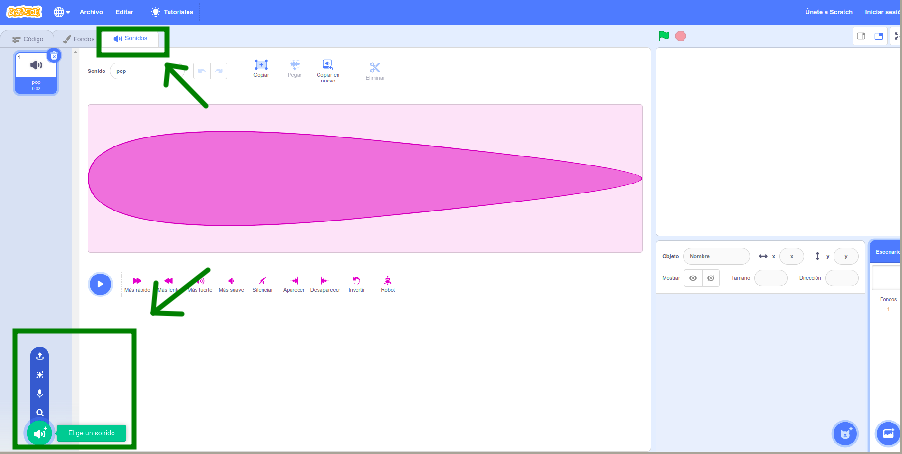The width and height of the screenshot is (902, 454).
Task: Click the pink sound waveform display
Action: 365,178
